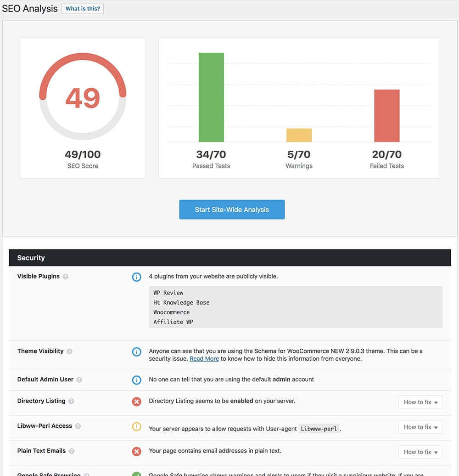Click help icon next to Directory Listing
459x476 pixels.
tap(71, 401)
